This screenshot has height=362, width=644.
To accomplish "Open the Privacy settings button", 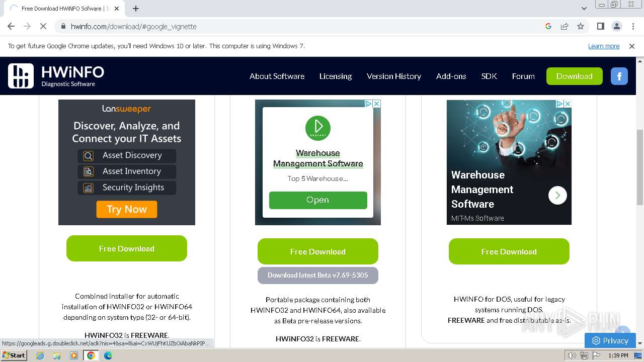I will coord(610,340).
